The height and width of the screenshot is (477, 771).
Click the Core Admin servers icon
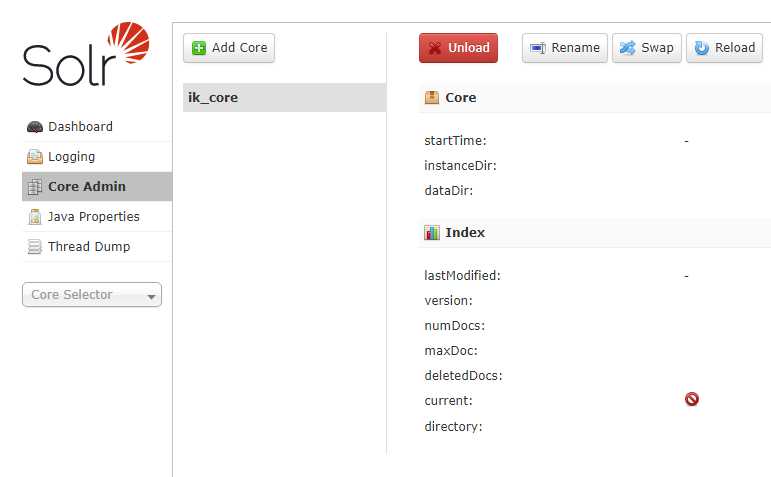[x=34, y=187]
